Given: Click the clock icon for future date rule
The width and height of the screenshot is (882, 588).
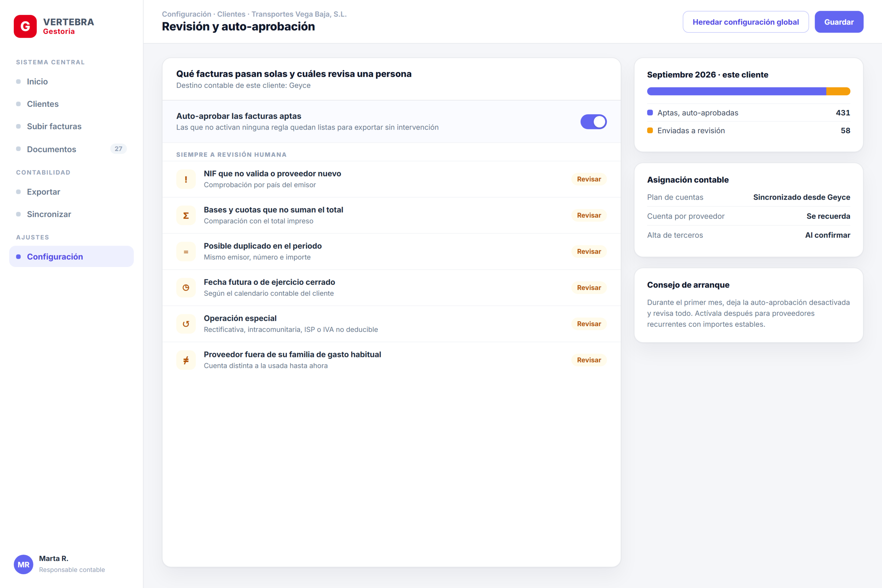Looking at the screenshot, I should [186, 288].
